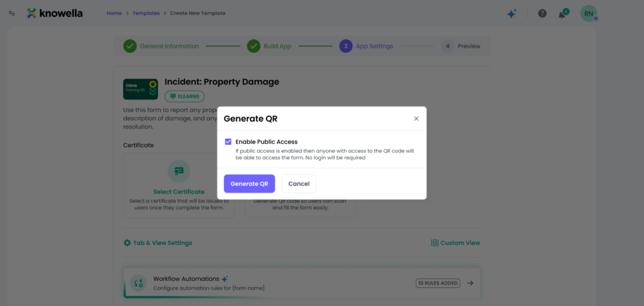Open the RN user profile menu
This screenshot has height=306, width=644.
pos(588,13)
